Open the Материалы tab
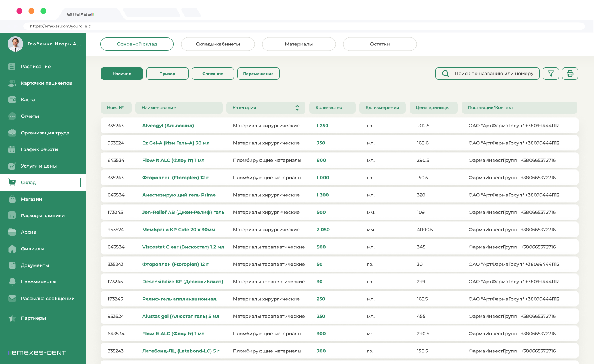This screenshot has height=364, width=594. 299,44
